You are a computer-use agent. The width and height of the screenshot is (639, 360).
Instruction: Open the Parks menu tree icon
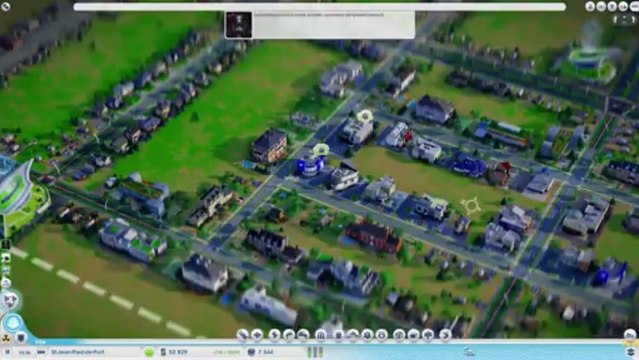(x=428, y=335)
